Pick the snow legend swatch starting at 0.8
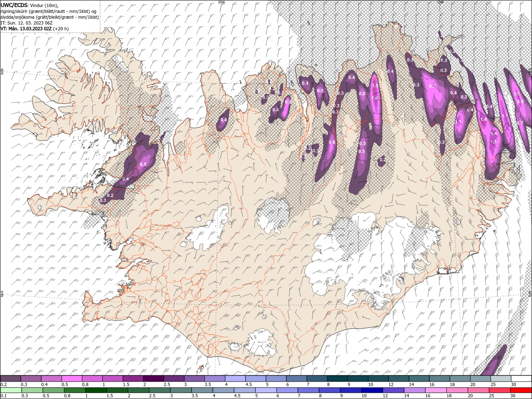The width and height of the screenshot is (532, 399). 92,378
